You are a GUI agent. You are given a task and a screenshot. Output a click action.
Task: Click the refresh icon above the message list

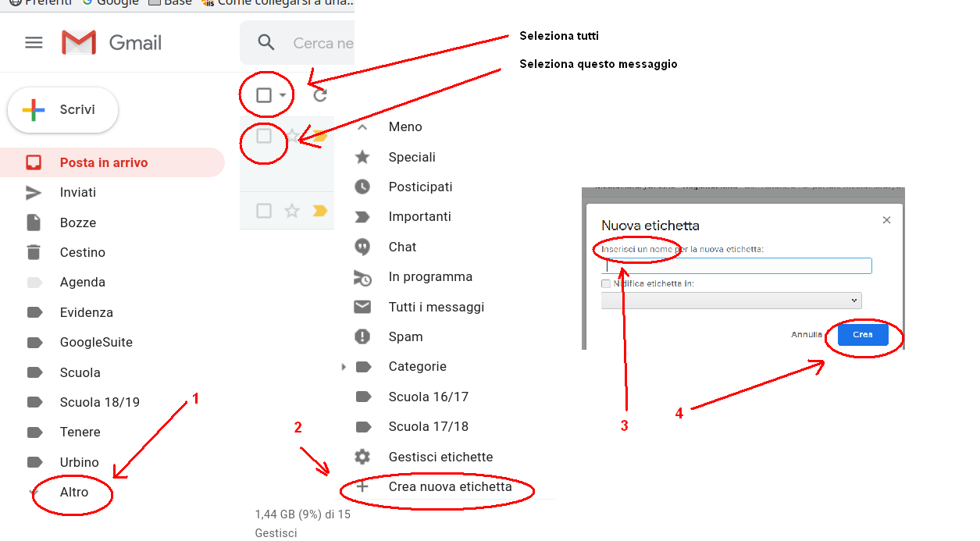tap(319, 94)
